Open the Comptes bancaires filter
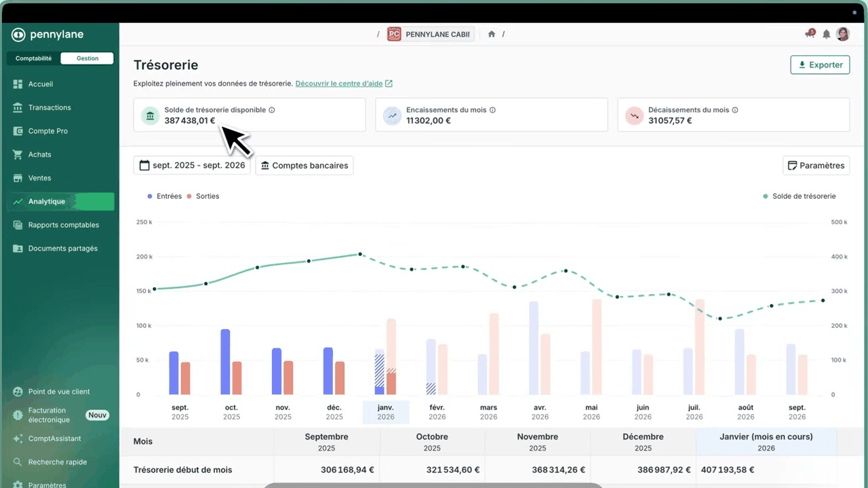This screenshot has width=868, height=488. click(304, 166)
